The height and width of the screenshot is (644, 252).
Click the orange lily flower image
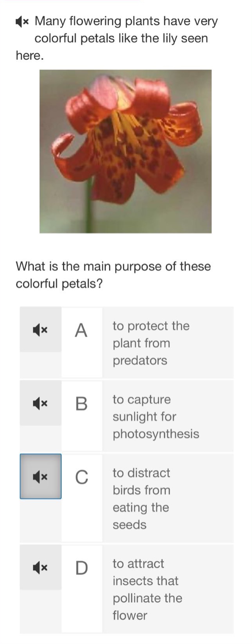click(125, 151)
